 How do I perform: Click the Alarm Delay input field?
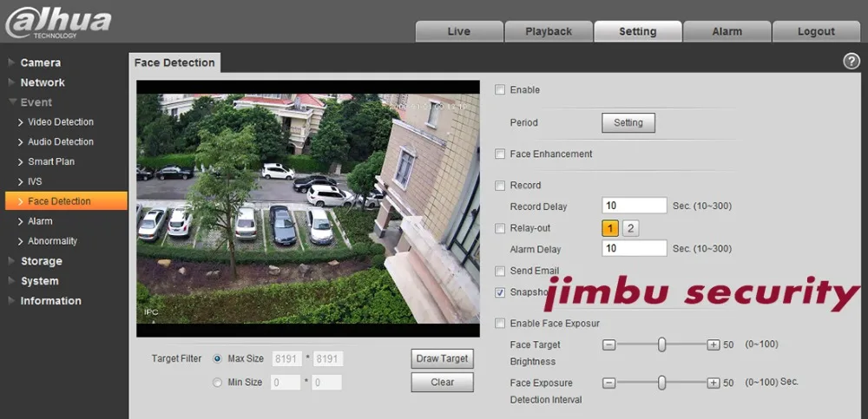click(x=635, y=248)
